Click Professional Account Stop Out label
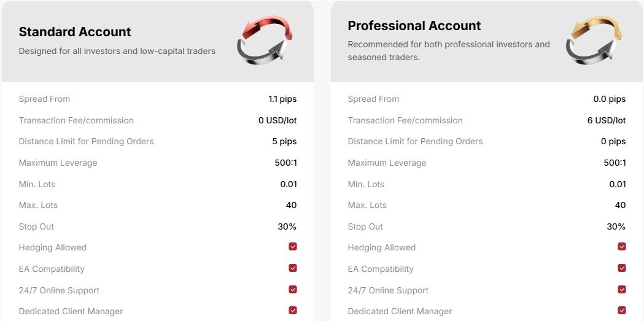Screen dimensions: 644x321 click(365, 226)
